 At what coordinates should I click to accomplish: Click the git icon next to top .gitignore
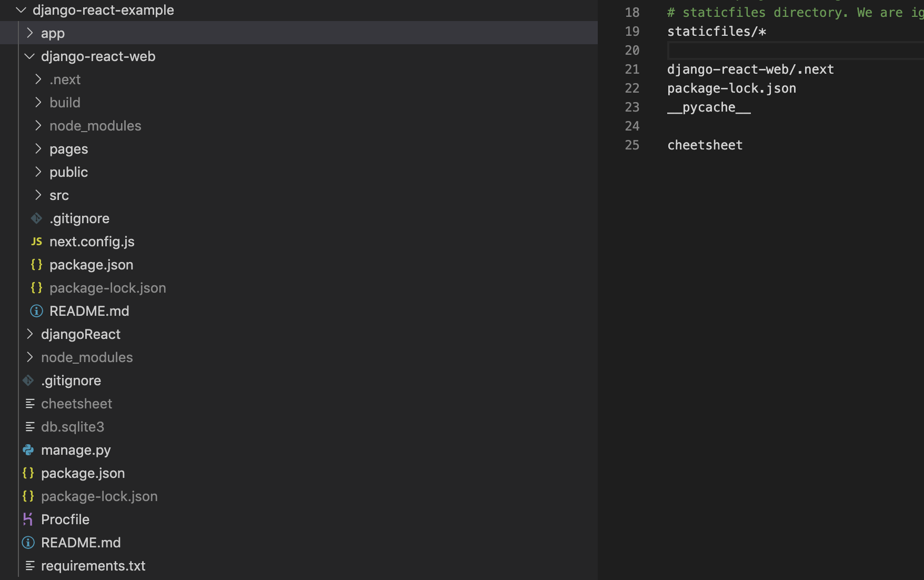tap(36, 218)
